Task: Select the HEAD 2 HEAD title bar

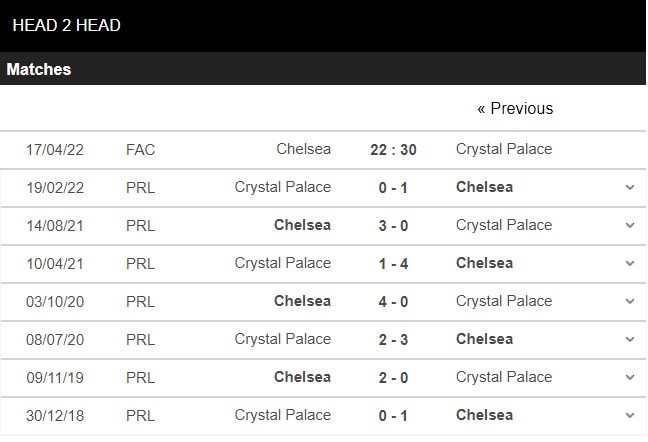Action: 323,26
